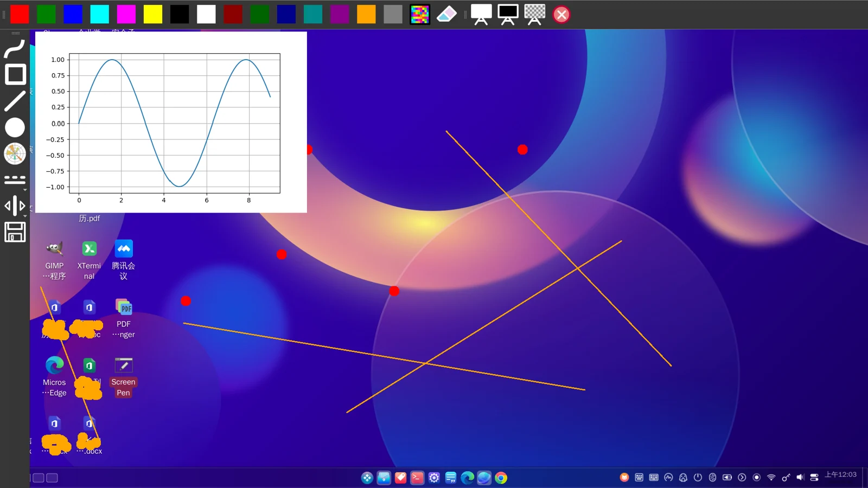Click the power tray icon
Image resolution: width=868 pixels, height=488 pixels.
698,477
